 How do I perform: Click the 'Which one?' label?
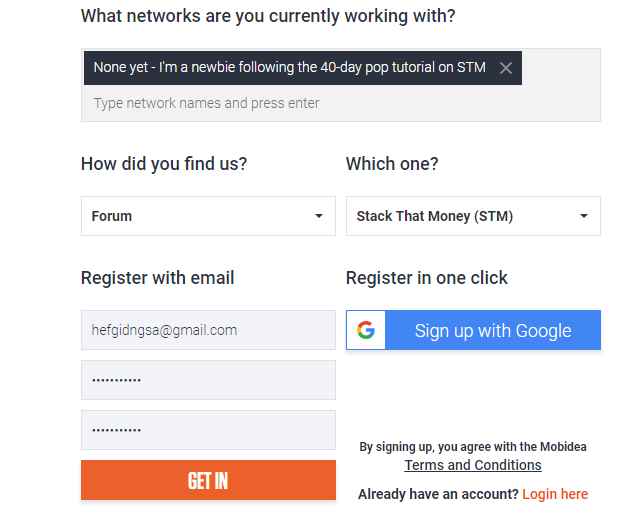coord(392,164)
